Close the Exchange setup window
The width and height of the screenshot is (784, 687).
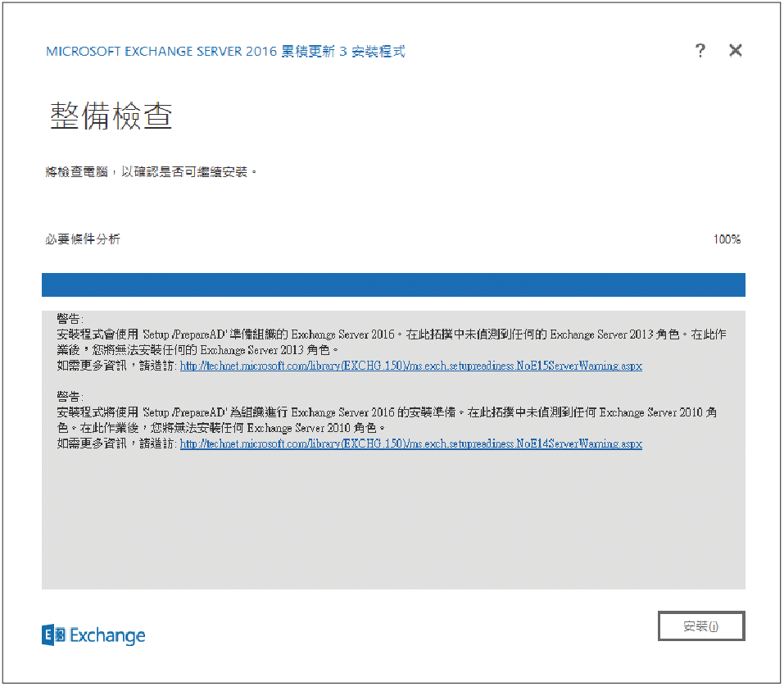click(736, 51)
